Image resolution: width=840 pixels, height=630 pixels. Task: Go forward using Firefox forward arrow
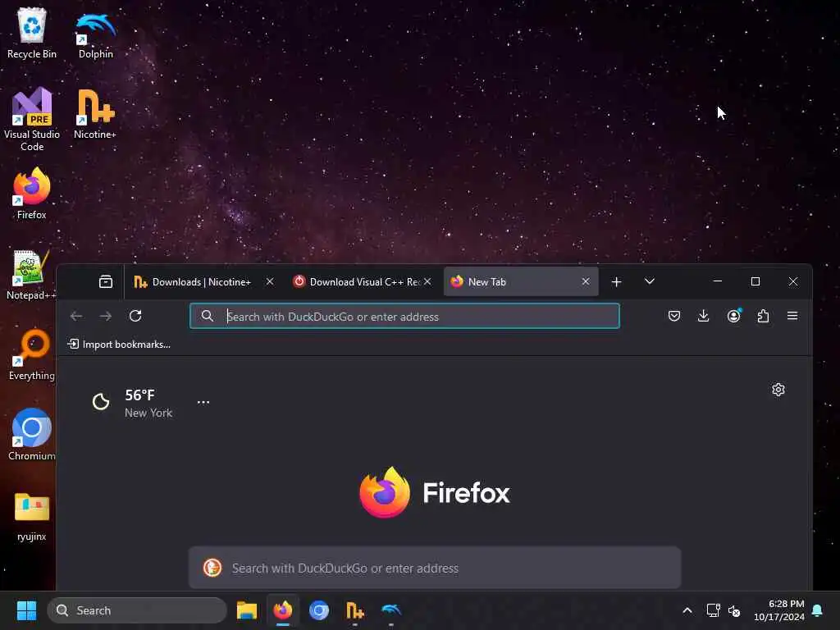pyautogui.click(x=106, y=316)
